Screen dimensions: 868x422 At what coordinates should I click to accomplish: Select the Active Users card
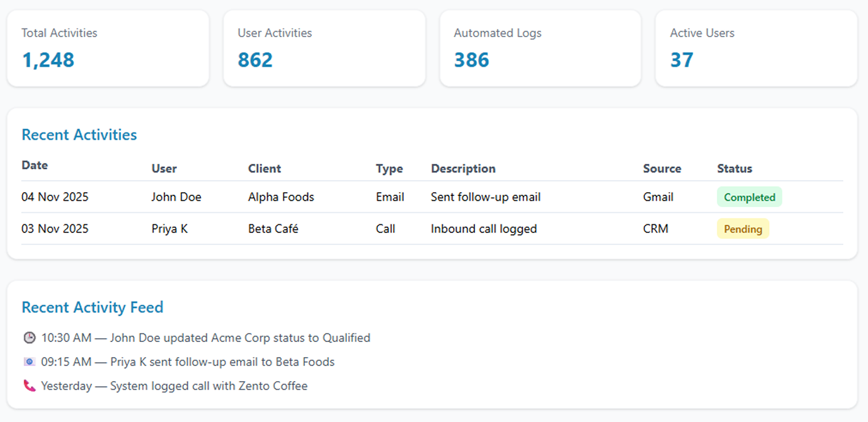pyautogui.click(x=756, y=48)
